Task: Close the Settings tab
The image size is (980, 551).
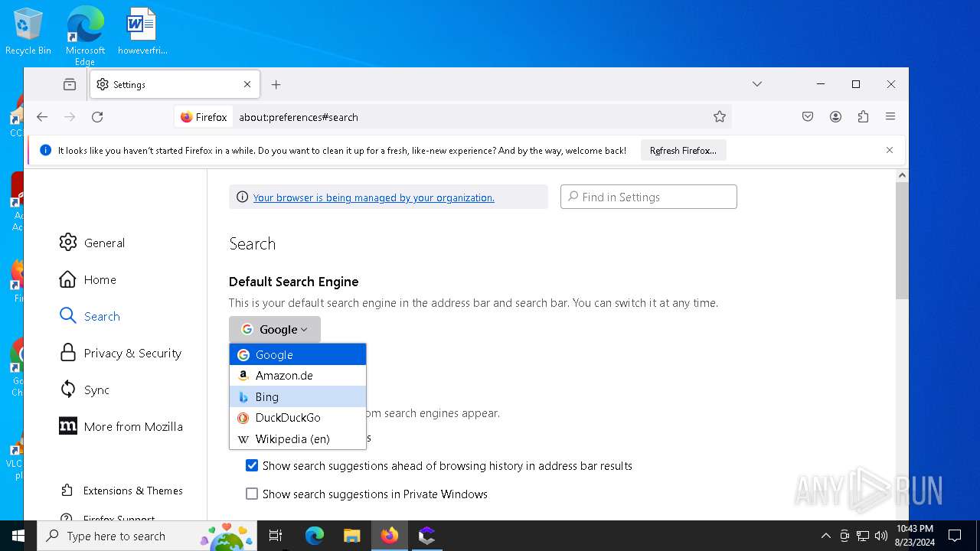Action: coord(247,84)
